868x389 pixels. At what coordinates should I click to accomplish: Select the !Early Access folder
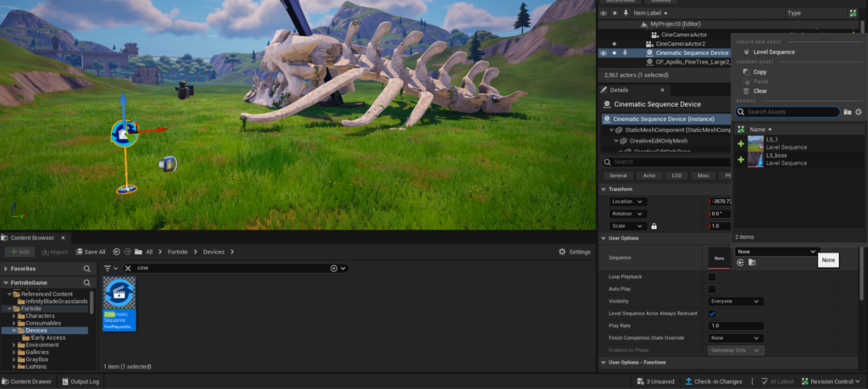click(x=47, y=337)
